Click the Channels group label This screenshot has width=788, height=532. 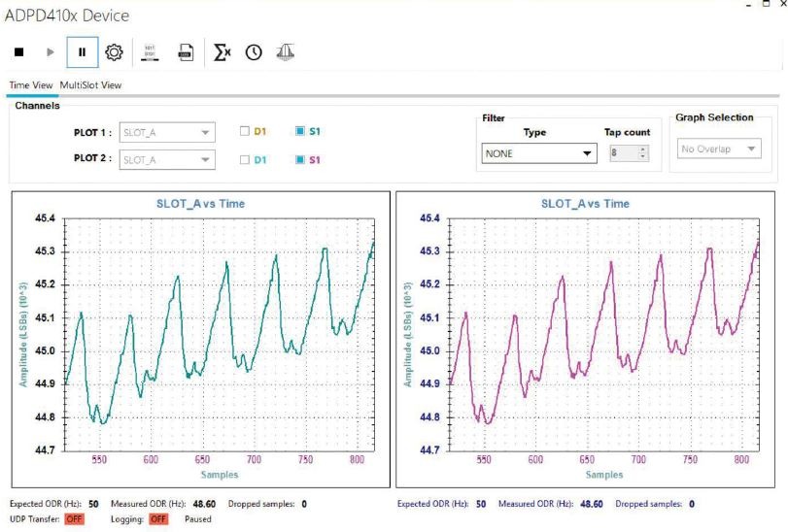(37, 106)
